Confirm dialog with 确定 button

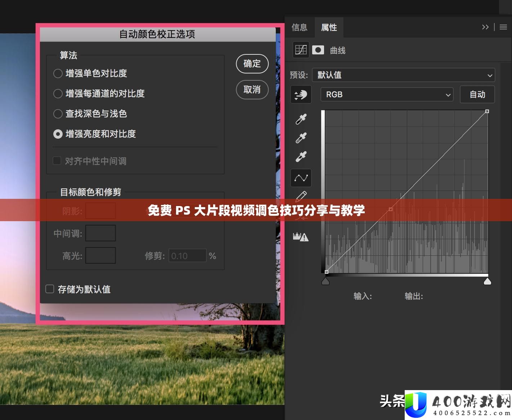[x=252, y=64]
